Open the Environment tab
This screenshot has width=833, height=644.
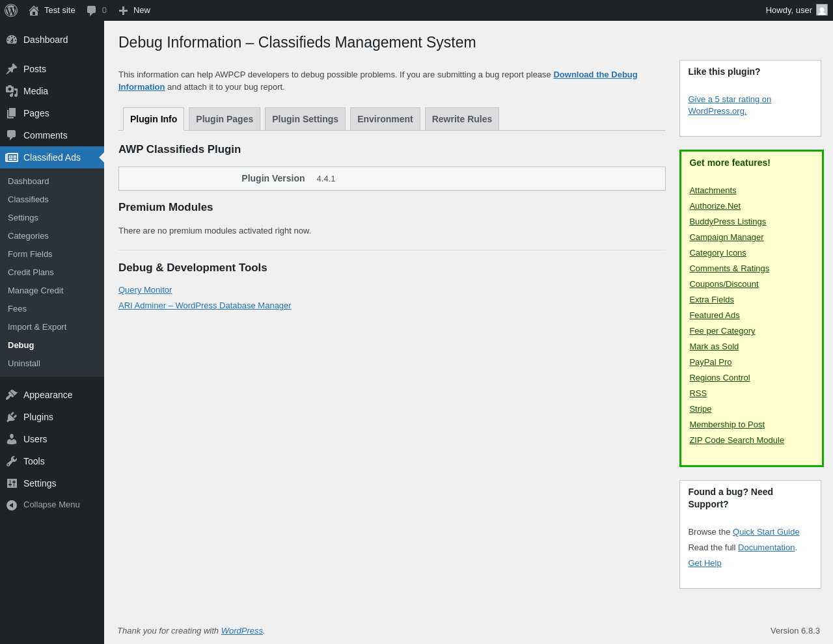[x=385, y=119]
